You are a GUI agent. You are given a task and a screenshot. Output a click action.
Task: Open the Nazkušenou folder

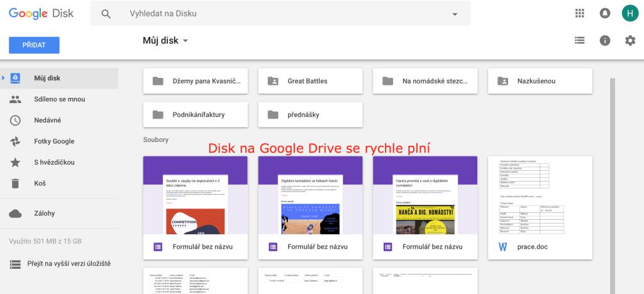[540, 81]
